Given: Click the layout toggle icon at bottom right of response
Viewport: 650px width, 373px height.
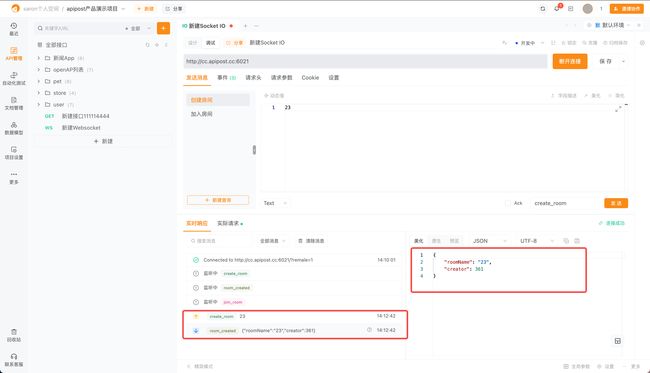Looking at the screenshot, I should click(x=618, y=341).
